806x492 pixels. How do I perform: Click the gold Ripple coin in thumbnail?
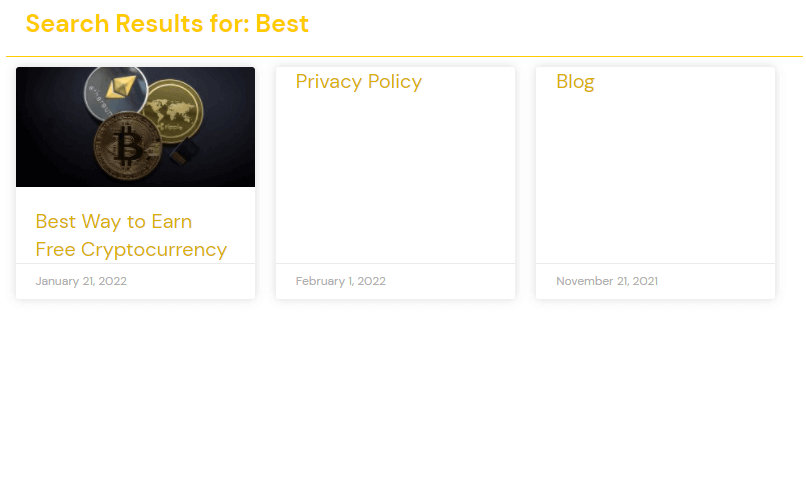point(173,111)
